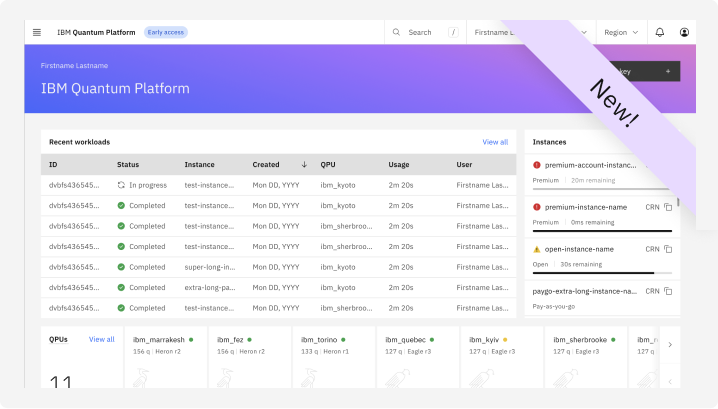Screen dimensions: 718x409
Task: Click IBM Quantum Platform header title
Action: pyautogui.click(x=96, y=32)
